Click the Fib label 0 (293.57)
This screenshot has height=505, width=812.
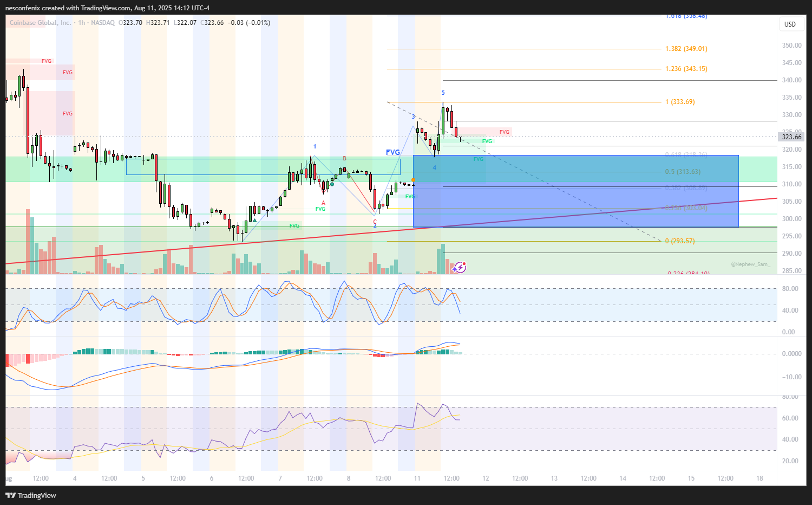pyautogui.click(x=680, y=241)
